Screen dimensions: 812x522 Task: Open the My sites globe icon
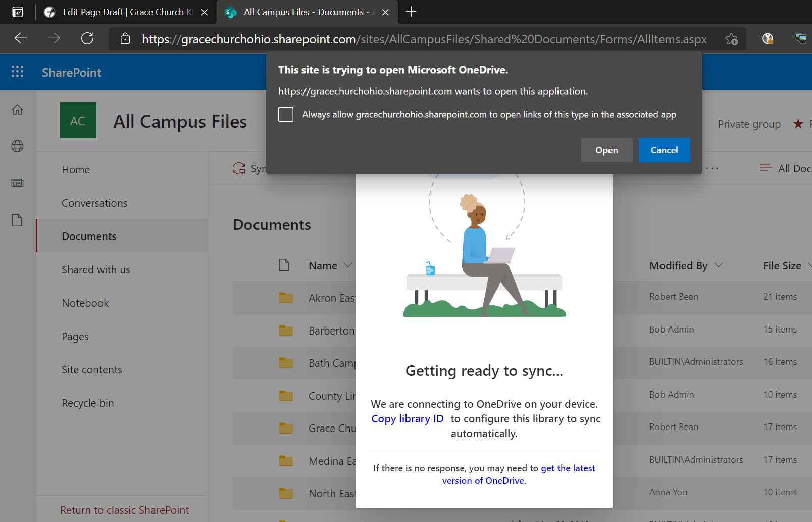click(17, 146)
